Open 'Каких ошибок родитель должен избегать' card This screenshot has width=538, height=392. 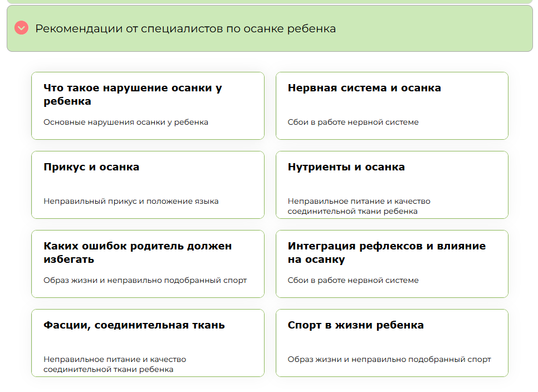pyautogui.click(x=148, y=264)
